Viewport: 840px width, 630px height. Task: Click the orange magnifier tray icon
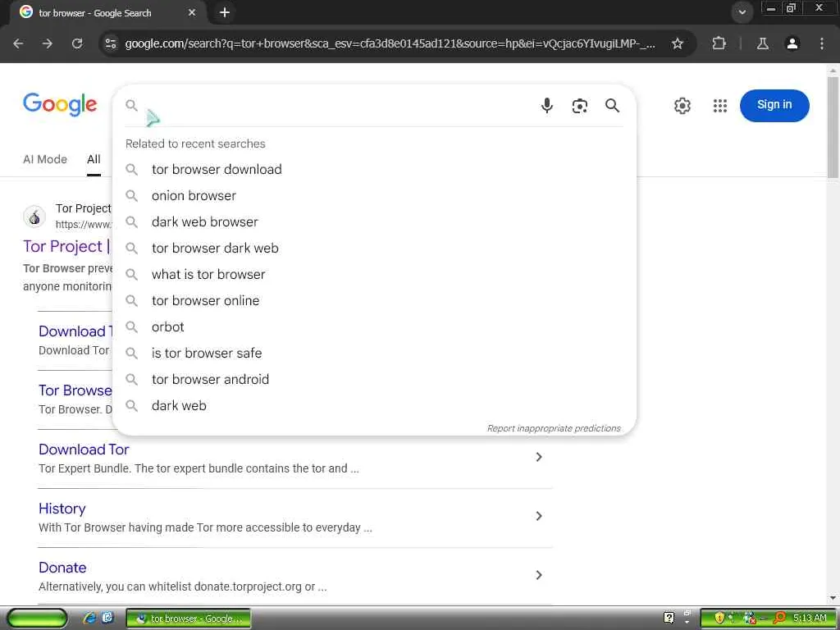tap(779, 619)
